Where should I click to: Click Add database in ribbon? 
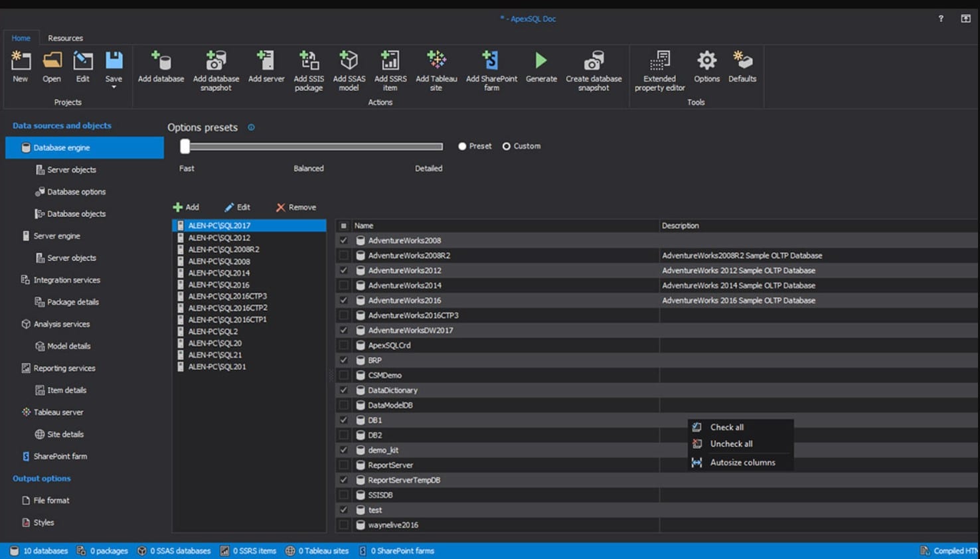click(x=161, y=66)
